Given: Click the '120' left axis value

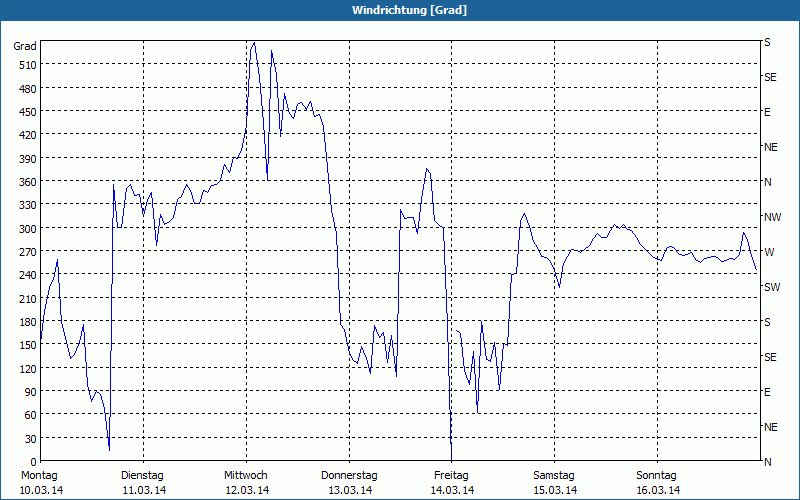Looking at the screenshot, I should pos(28,369).
